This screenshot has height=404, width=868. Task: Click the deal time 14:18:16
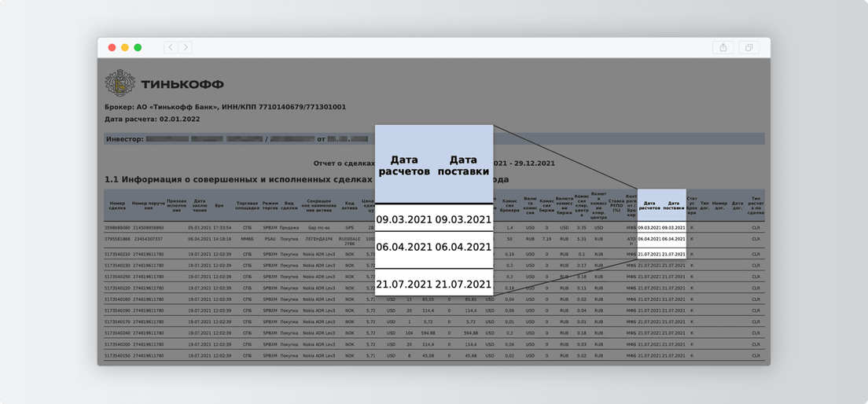pyautogui.click(x=222, y=239)
